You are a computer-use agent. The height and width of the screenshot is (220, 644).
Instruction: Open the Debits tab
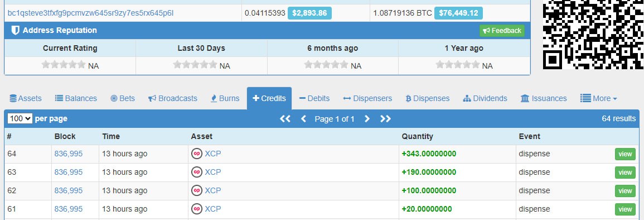(314, 98)
